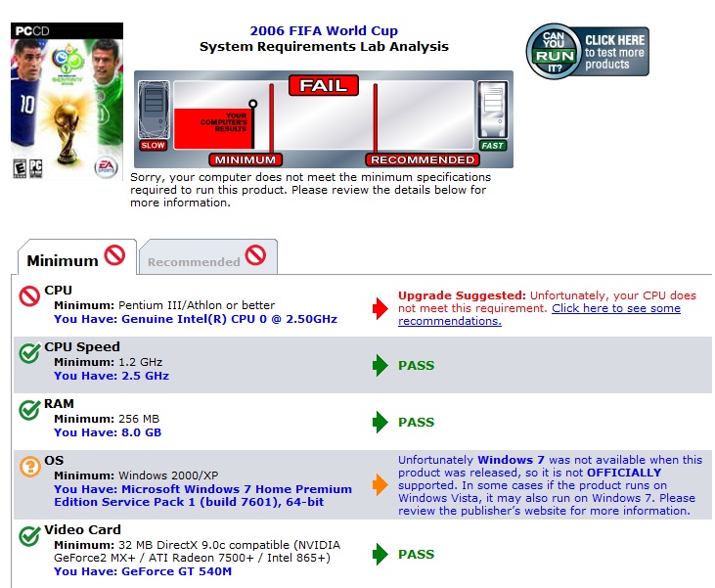Screen dimensions: 715x588
Task: Click the green checkmark beside RAM
Action: tap(29, 409)
